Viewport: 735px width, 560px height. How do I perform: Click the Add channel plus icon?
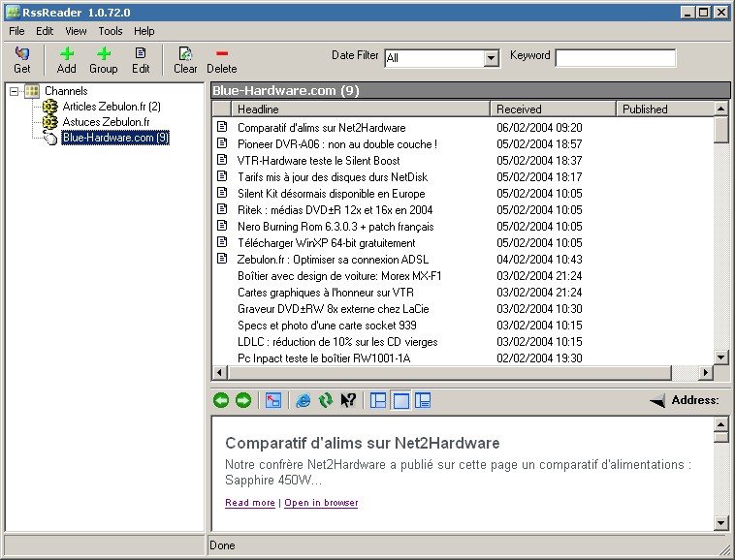pos(67,54)
